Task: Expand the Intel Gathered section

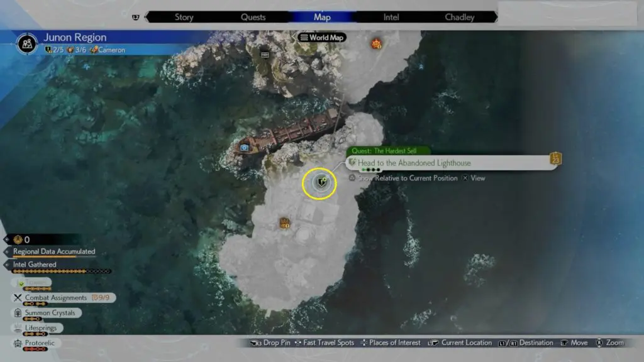Action: coord(35,265)
